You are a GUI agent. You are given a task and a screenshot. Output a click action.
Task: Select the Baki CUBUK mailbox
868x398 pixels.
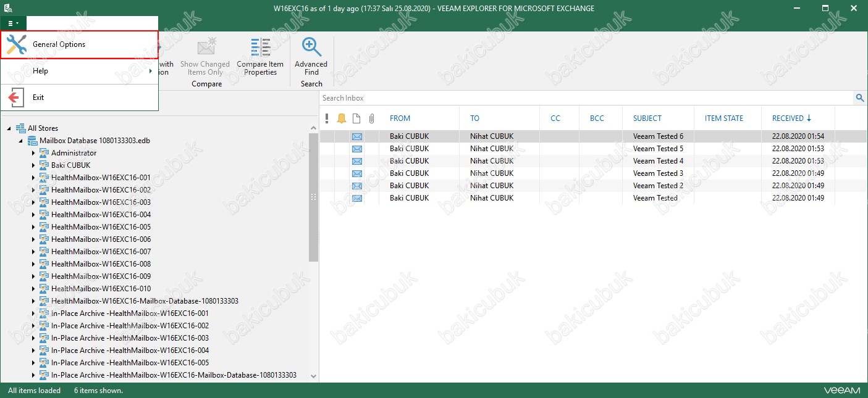click(x=70, y=165)
